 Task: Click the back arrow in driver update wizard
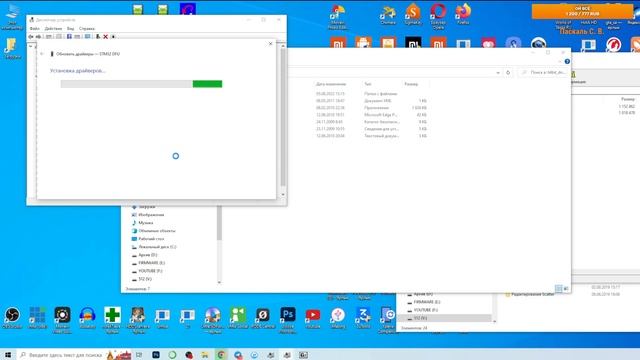[42, 54]
